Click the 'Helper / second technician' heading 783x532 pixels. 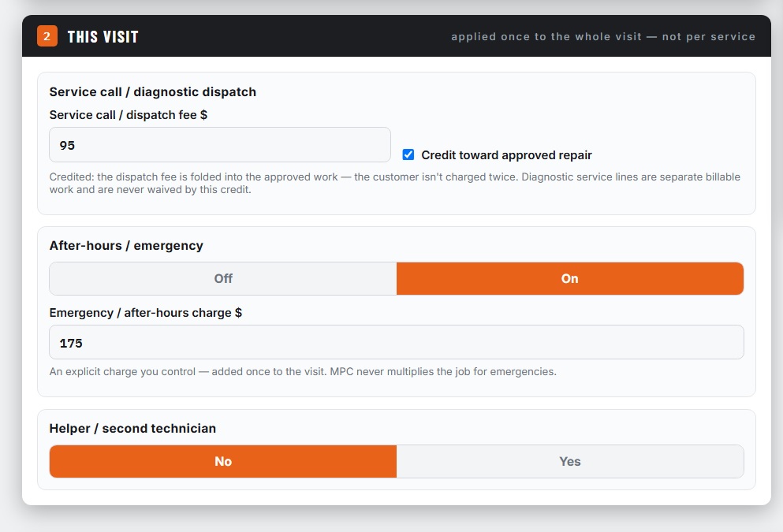click(x=132, y=428)
